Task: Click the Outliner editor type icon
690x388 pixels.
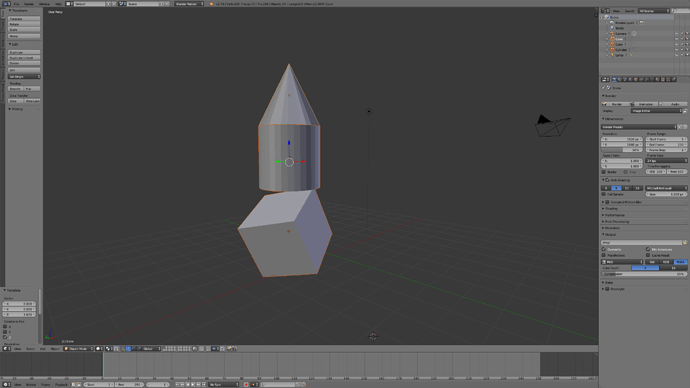Action: 606,11
